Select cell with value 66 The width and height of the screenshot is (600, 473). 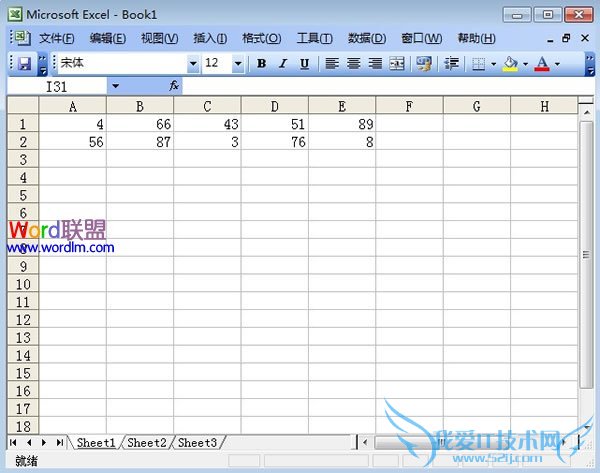(140, 124)
